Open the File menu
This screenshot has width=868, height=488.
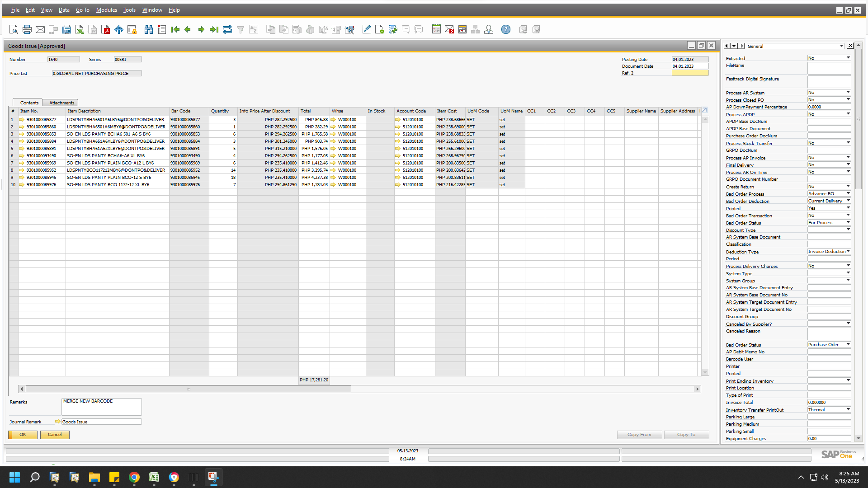(15, 10)
